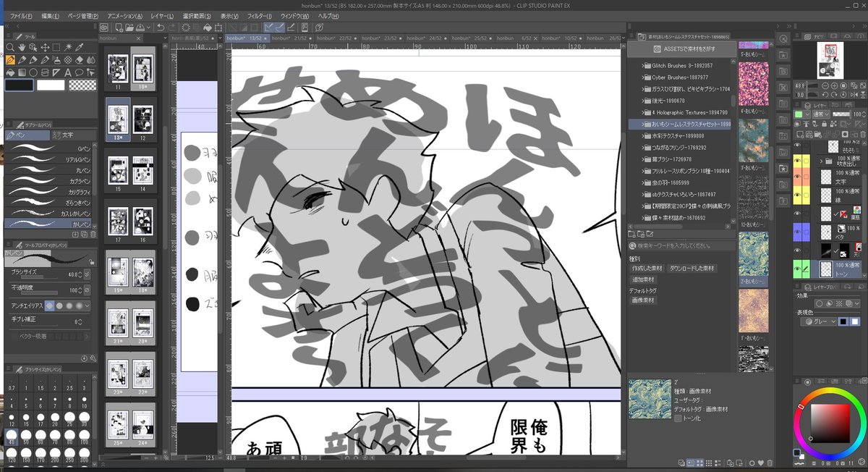Viewport: 868px width, 472px height.
Task: Open the グレー expression color dropdown
Action: (x=817, y=321)
